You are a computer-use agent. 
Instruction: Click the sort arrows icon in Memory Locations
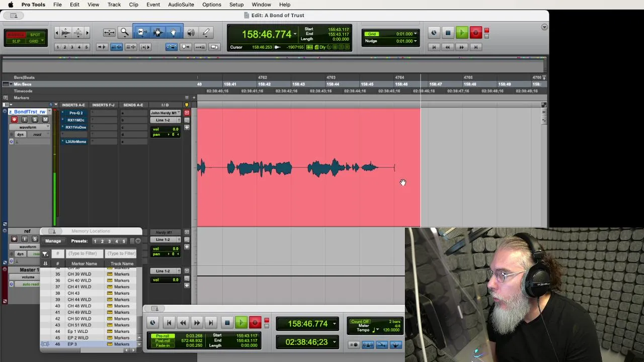point(45,263)
